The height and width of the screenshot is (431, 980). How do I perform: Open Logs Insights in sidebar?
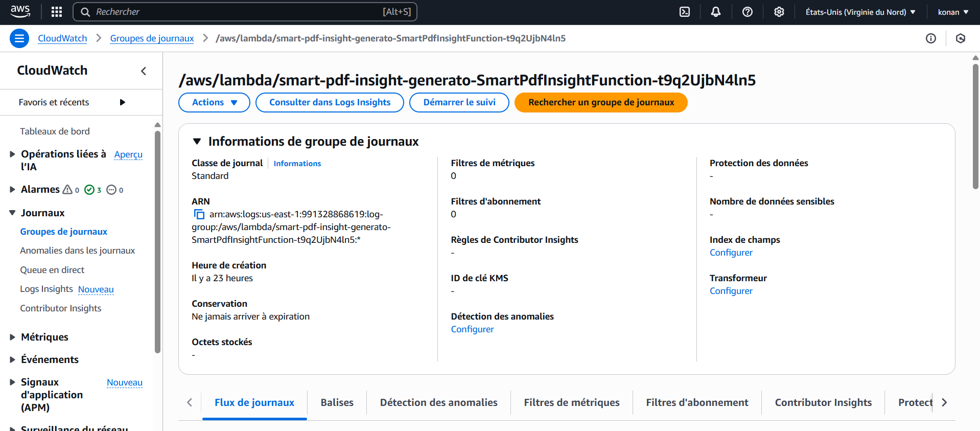click(x=46, y=289)
